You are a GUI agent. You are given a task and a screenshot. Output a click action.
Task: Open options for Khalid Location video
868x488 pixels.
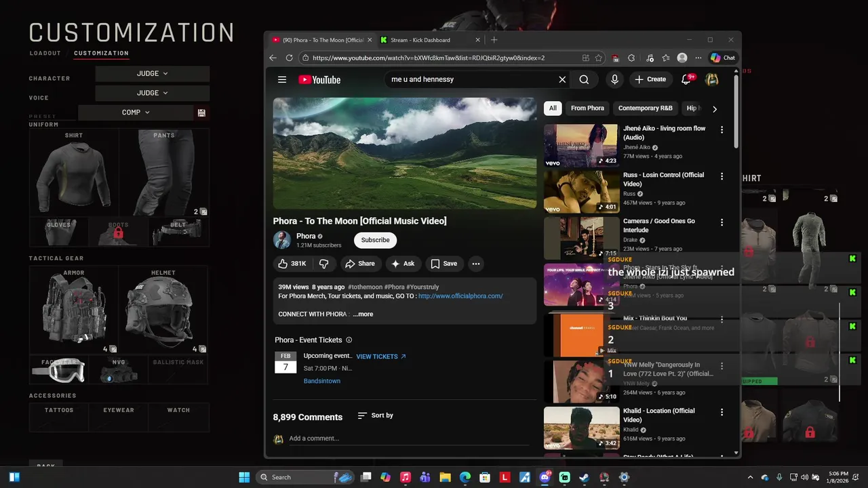click(x=722, y=412)
